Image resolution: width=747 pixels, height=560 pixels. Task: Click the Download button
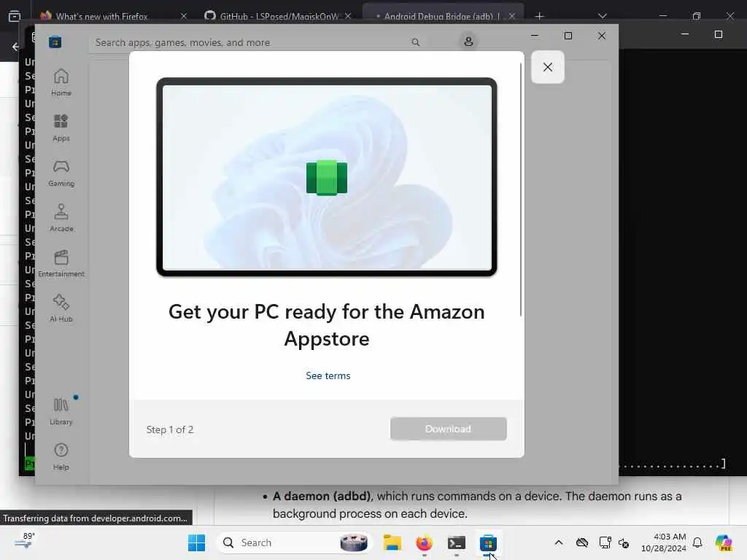(448, 429)
